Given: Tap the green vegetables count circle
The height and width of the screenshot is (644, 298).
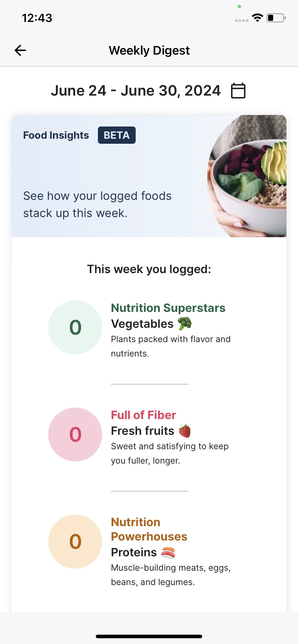Looking at the screenshot, I should click(x=75, y=327).
